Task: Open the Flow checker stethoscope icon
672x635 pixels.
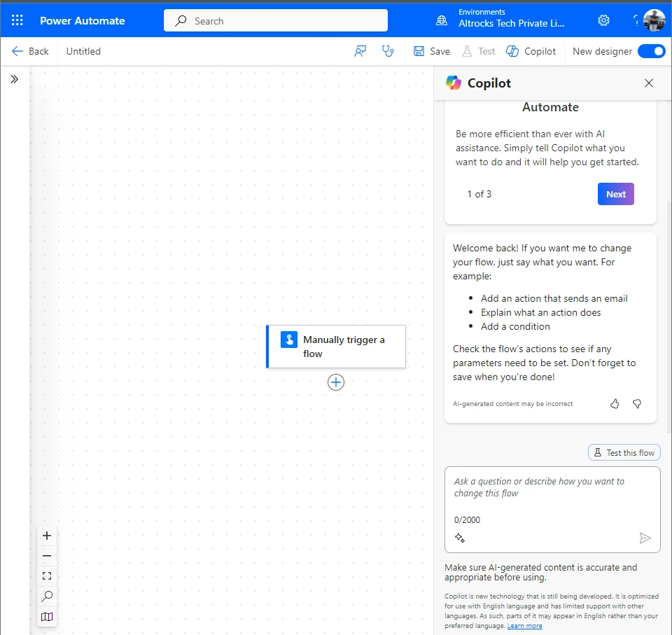Action: (x=388, y=51)
